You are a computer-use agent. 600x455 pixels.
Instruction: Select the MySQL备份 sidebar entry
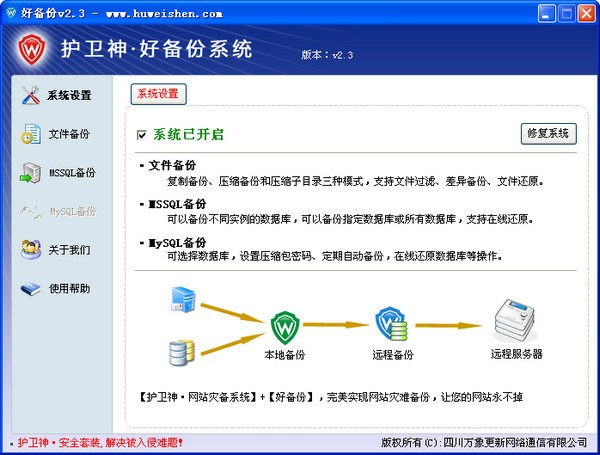pos(72,211)
